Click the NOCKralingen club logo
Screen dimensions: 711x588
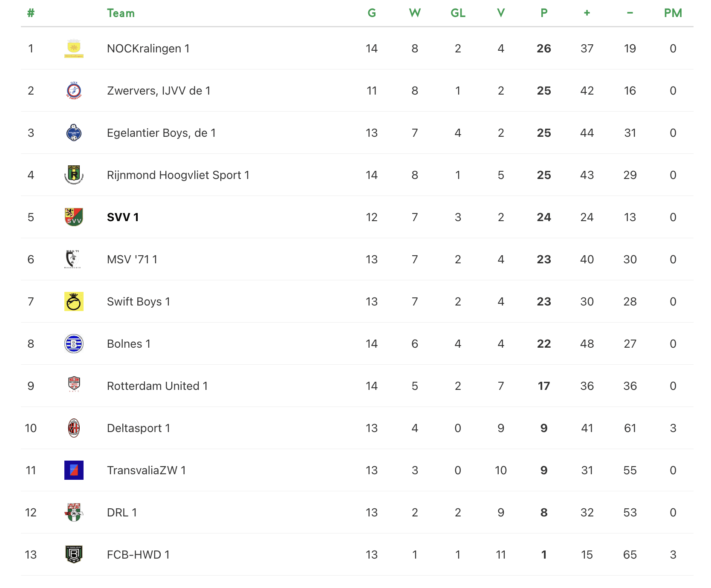pyautogui.click(x=74, y=49)
